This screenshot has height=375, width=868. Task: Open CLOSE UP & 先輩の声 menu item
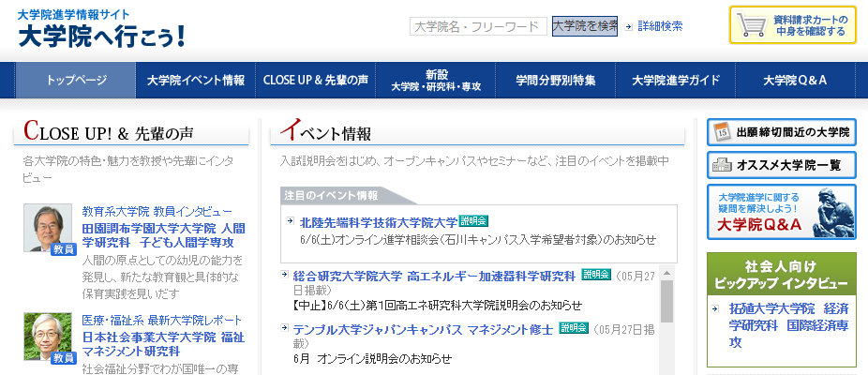click(316, 81)
